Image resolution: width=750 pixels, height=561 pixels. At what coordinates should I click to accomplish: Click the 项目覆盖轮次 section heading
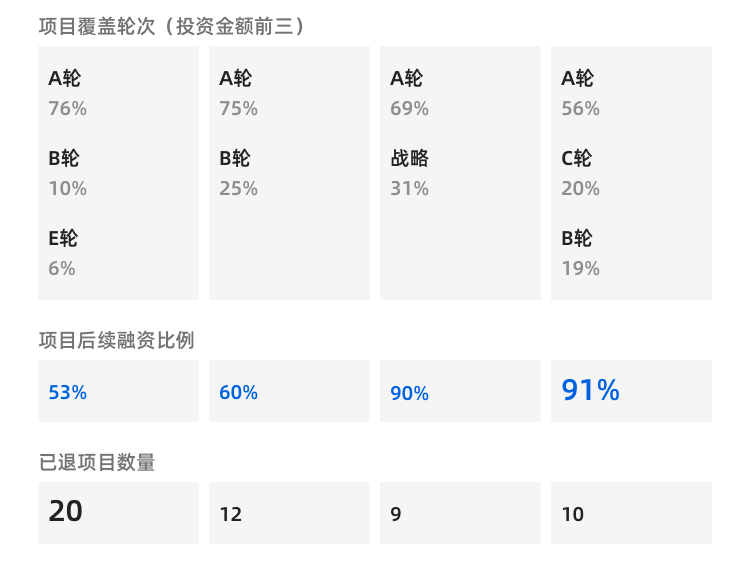click(171, 27)
